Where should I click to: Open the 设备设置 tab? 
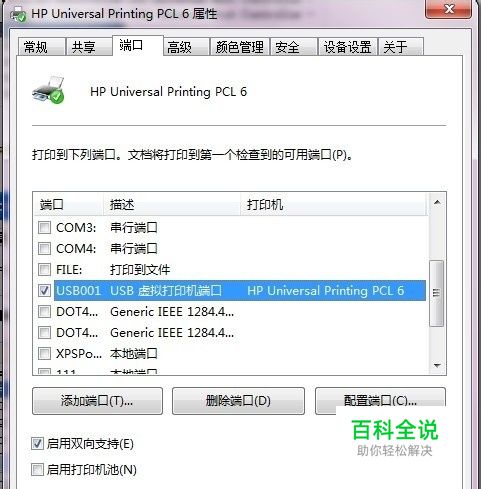click(348, 47)
